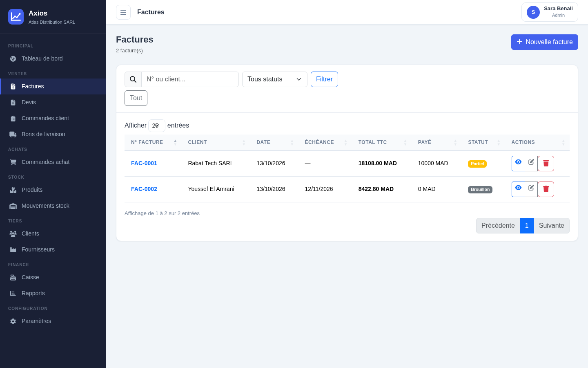Open Bons de livraison section

tap(53, 134)
